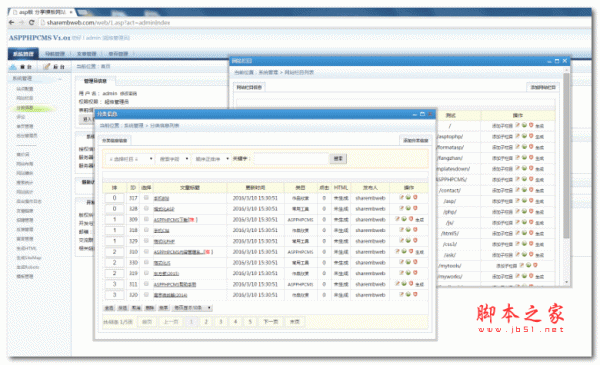Tick the checkbox for article ID 328
The image size is (600, 365).
coord(146,209)
